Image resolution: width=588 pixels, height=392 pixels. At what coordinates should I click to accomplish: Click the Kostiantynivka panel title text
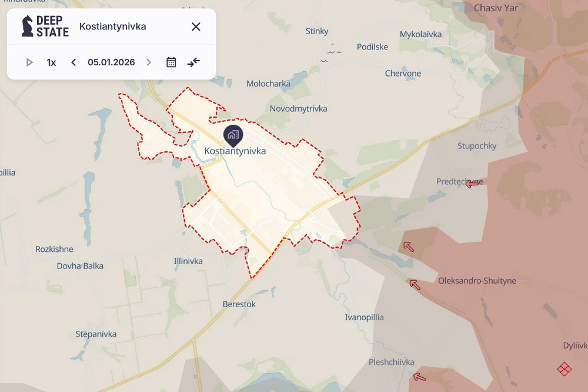[x=112, y=26]
